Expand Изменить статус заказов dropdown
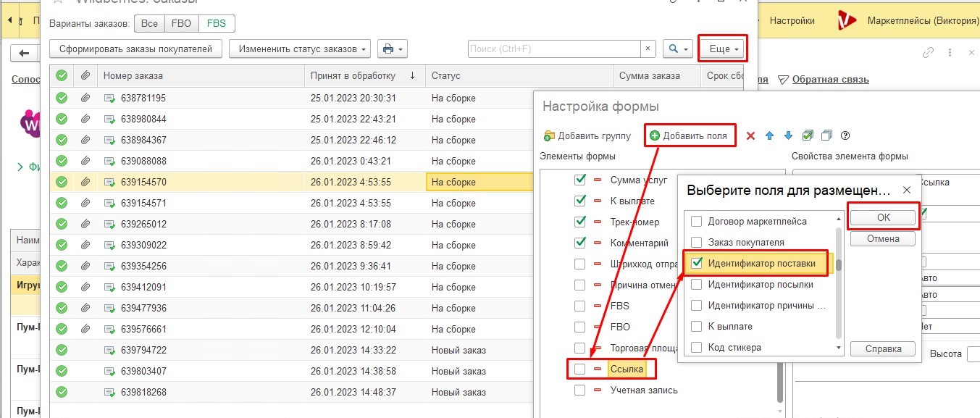 click(x=300, y=49)
